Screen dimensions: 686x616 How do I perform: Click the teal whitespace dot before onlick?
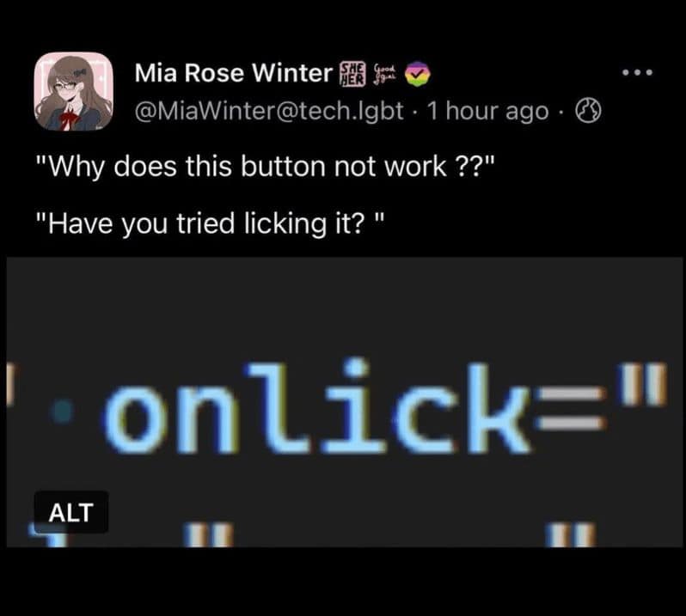click(x=63, y=412)
